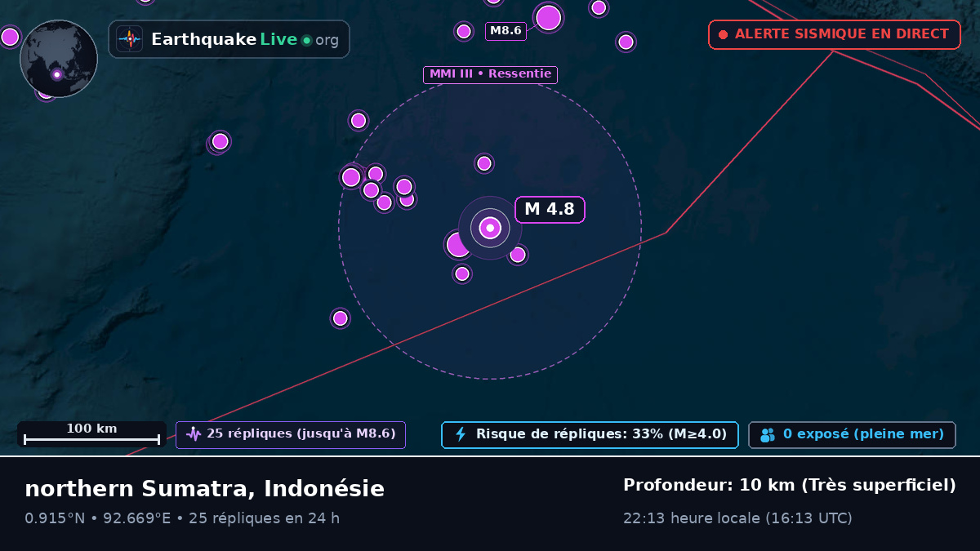Click the MMI III • Ressentie intensity label
The width and height of the screenshot is (980, 551).
point(490,74)
